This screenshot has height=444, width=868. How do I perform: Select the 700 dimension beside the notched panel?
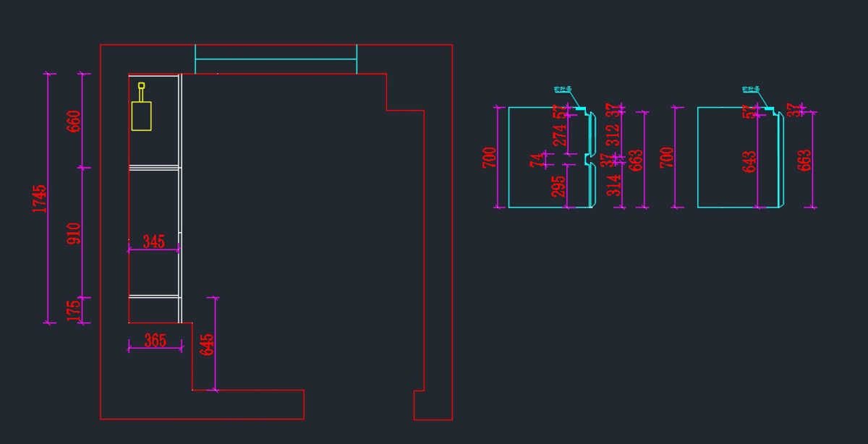tap(490, 157)
